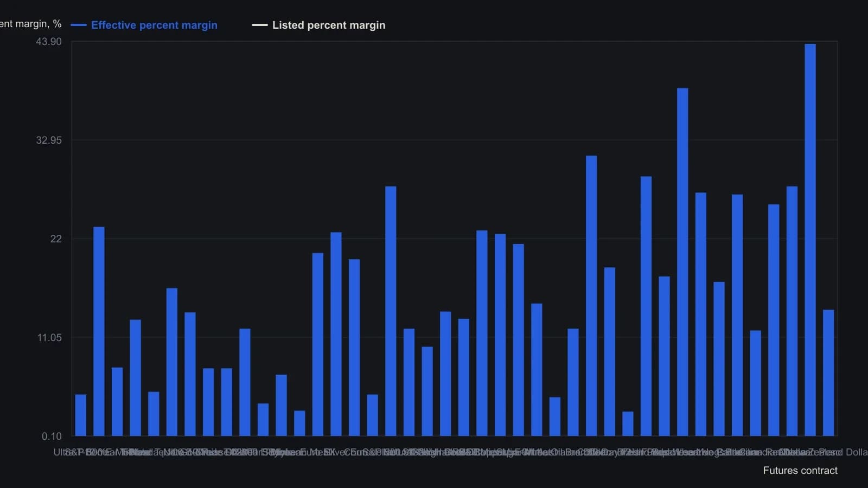The width and height of the screenshot is (868, 488).
Task: Click the truncated 'ent margin, %' y-axis title
Action: [31, 24]
